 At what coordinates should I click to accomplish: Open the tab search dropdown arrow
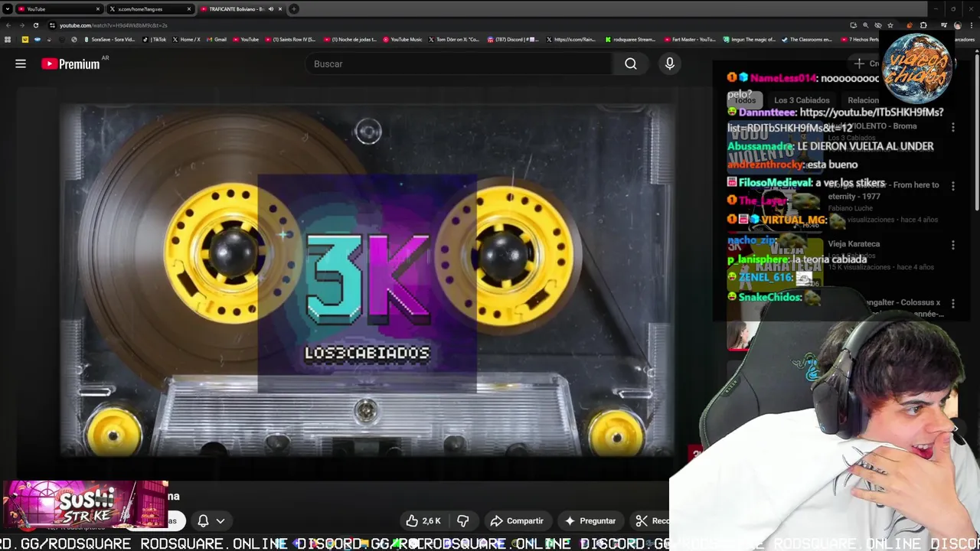[x=7, y=9]
